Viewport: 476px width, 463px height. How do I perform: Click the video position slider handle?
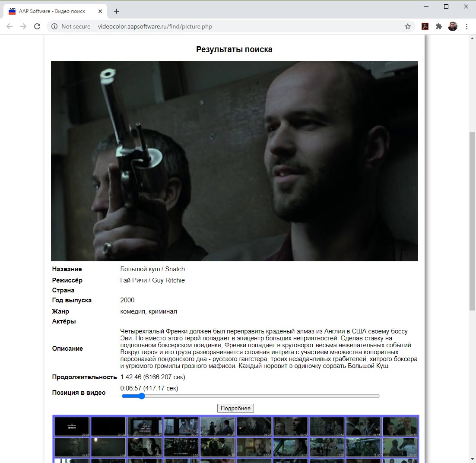click(x=142, y=396)
